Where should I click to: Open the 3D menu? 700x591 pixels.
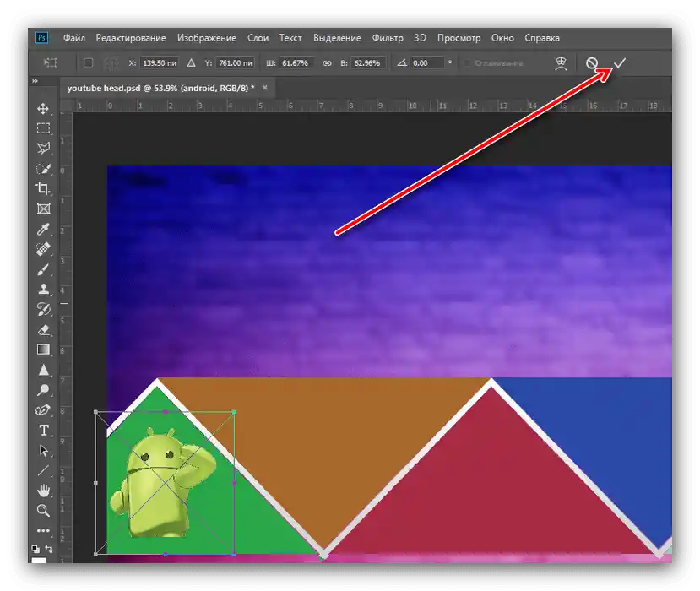(x=420, y=38)
